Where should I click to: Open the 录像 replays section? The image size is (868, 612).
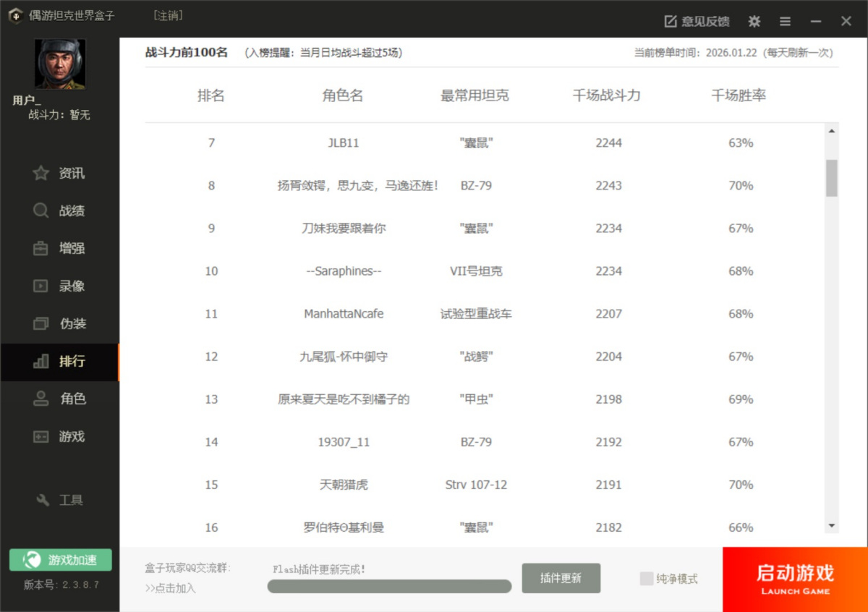(x=61, y=286)
